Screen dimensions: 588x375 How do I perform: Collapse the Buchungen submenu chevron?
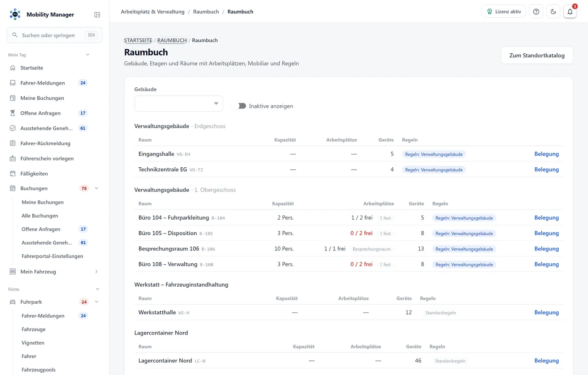(96, 188)
